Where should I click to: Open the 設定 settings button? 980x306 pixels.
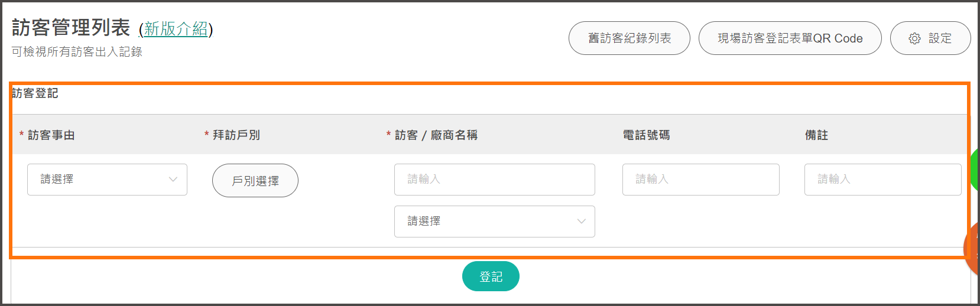(930, 38)
